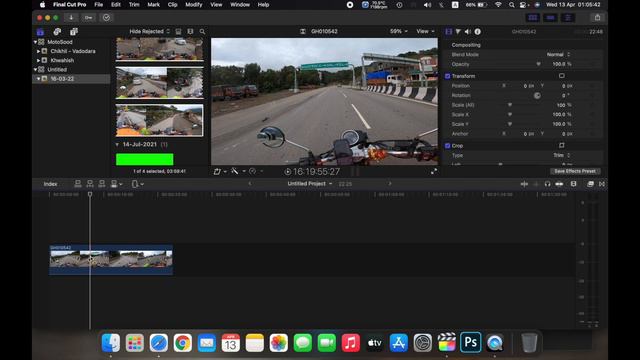Select the GH010542 clip in timeline
The height and width of the screenshot is (360, 640).
tap(111, 260)
